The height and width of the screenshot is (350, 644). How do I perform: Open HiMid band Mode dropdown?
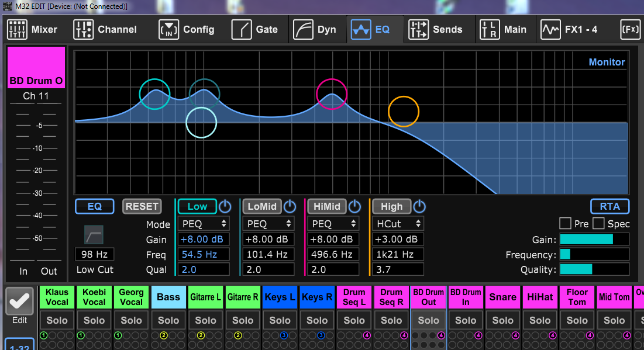click(x=333, y=224)
